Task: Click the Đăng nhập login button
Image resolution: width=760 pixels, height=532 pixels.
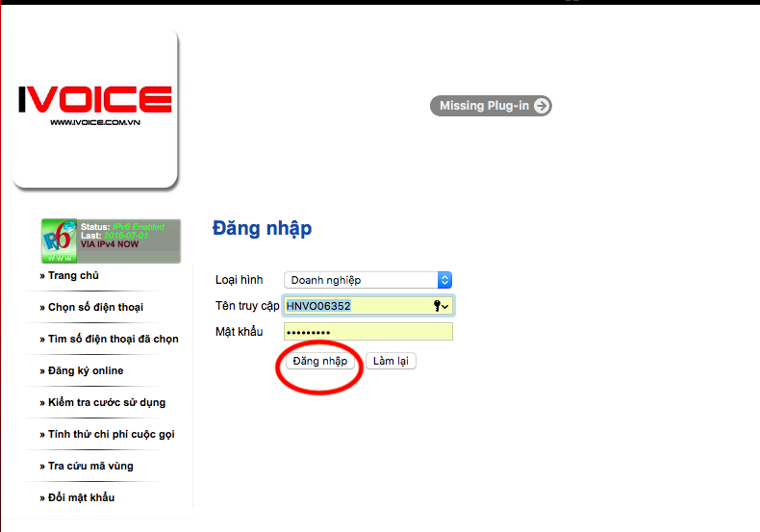Action: click(x=320, y=361)
